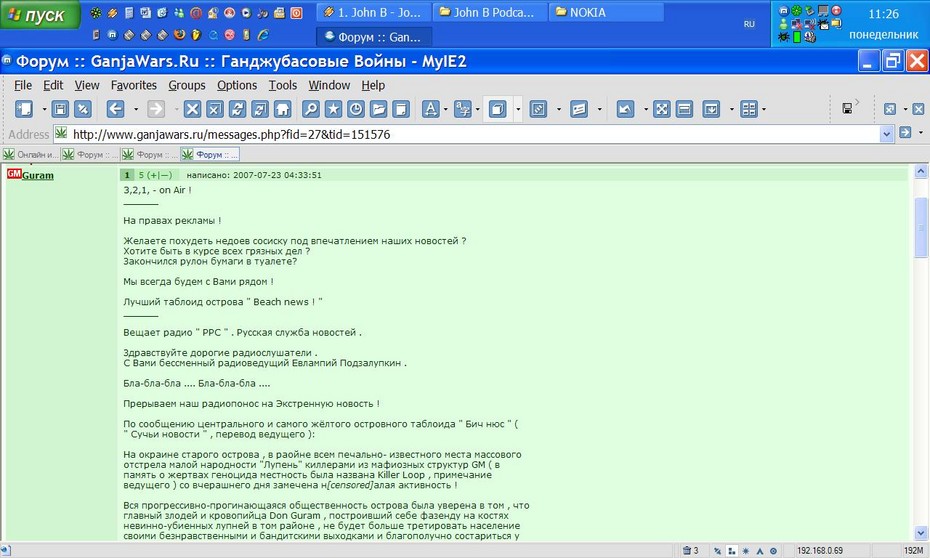
Task: Click the Auto-fill form icon
Action: click(x=579, y=109)
